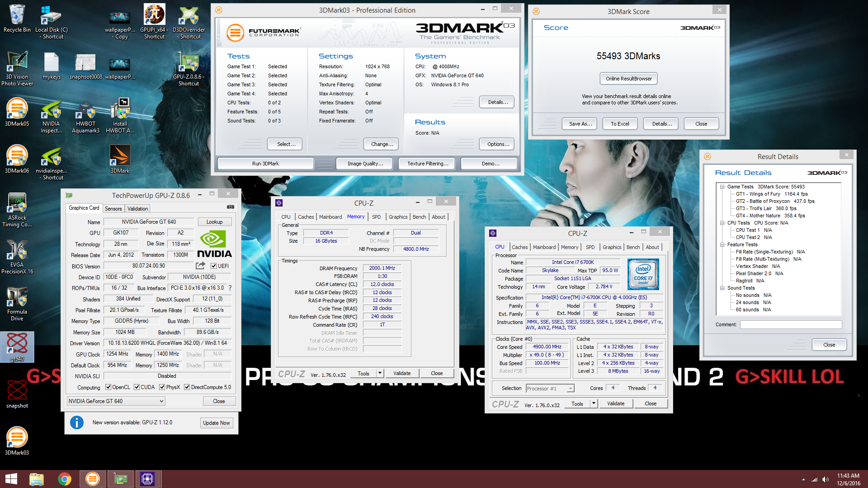This screenshot has height=488, width=868.
Task: Click Run 3DMark button
Action: click(265, 164)
